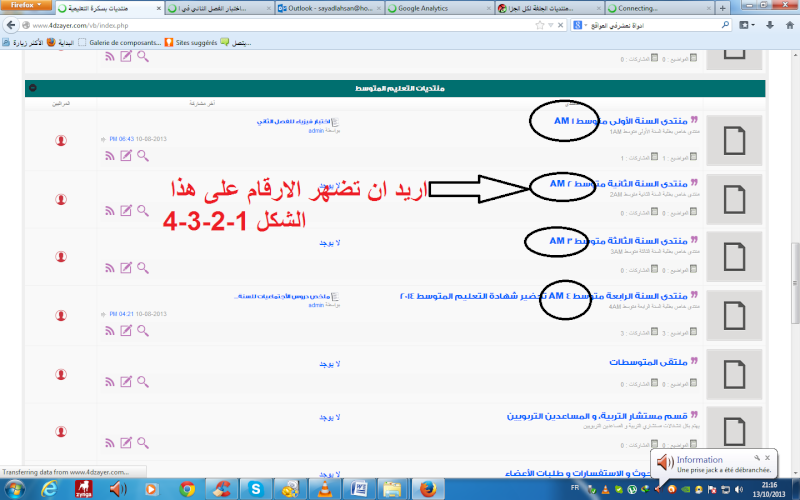The image size is (800, 500).
Task: Switch to the Google Analytics tab
Action: point(439,8)
